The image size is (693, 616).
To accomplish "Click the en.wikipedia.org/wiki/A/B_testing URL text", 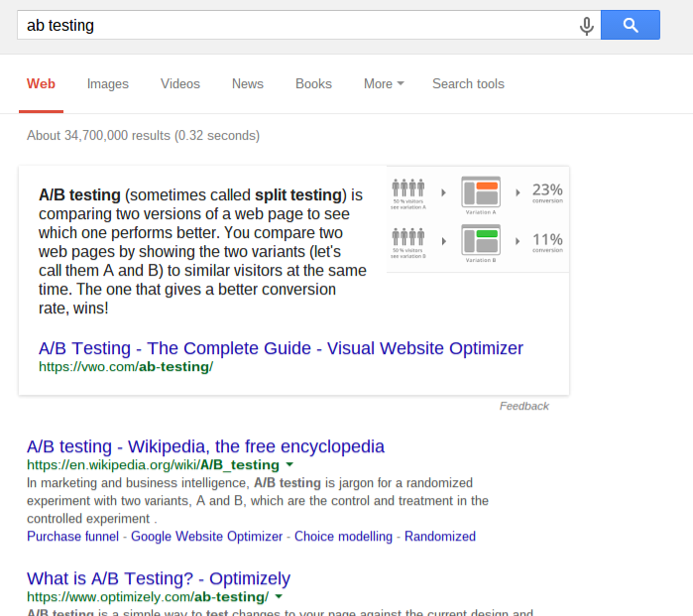I will tap(153, 465).
